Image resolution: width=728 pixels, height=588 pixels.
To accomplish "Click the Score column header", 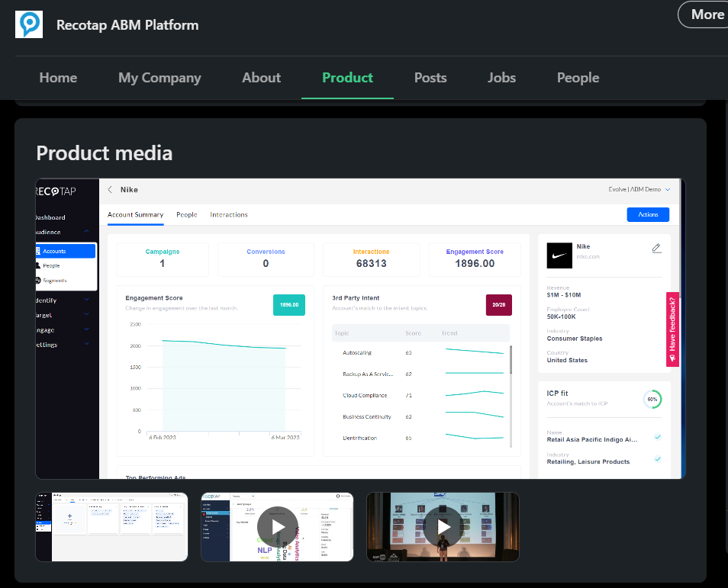I will coord(413,333).
